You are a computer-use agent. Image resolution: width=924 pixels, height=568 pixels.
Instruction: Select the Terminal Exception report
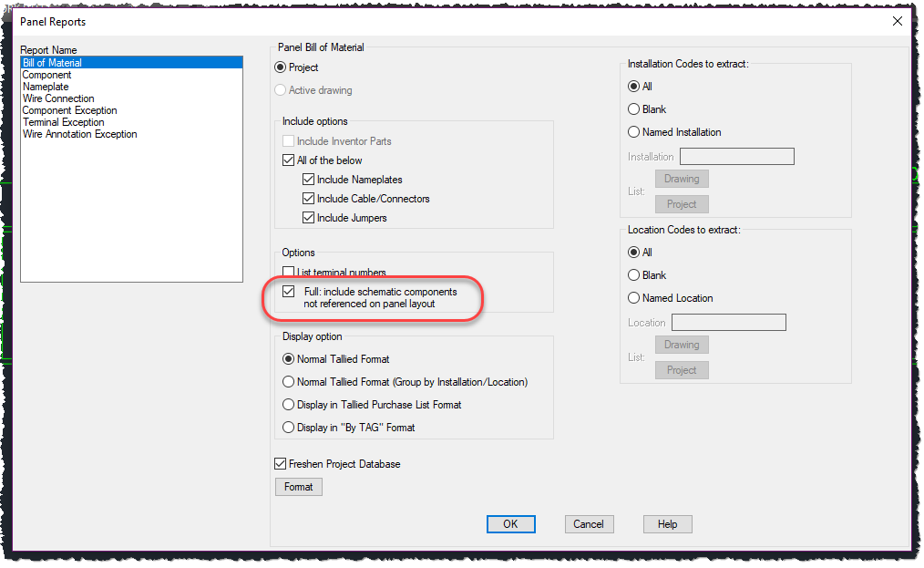coord(63,121)
